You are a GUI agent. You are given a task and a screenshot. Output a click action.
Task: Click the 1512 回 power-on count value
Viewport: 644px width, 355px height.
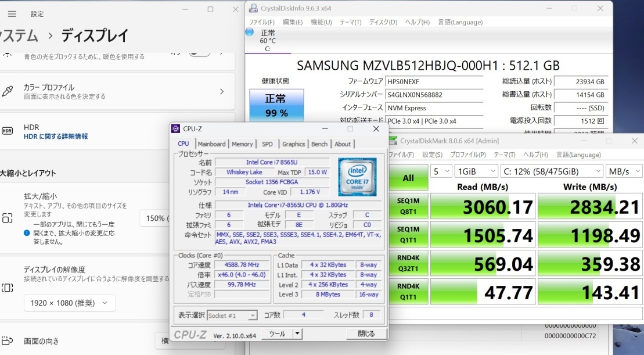click(581, 121)
